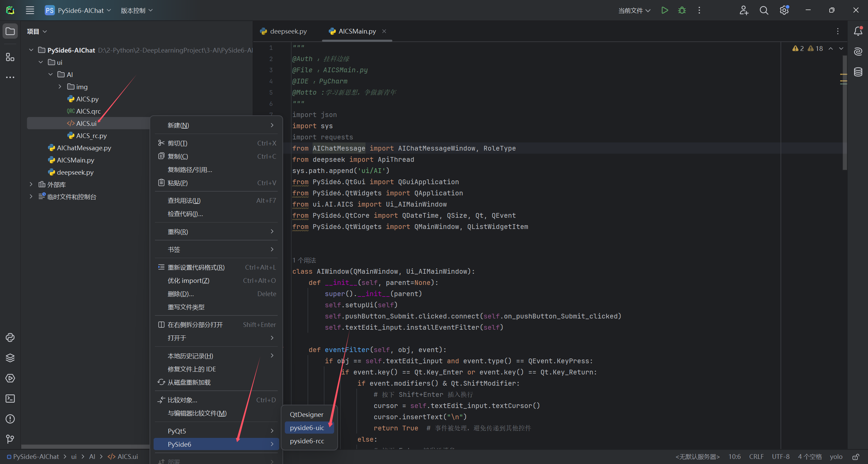The width and height of the screenshot is (868, 464).
Task: Debug the current file with bug icon
Action: point(682,10)
